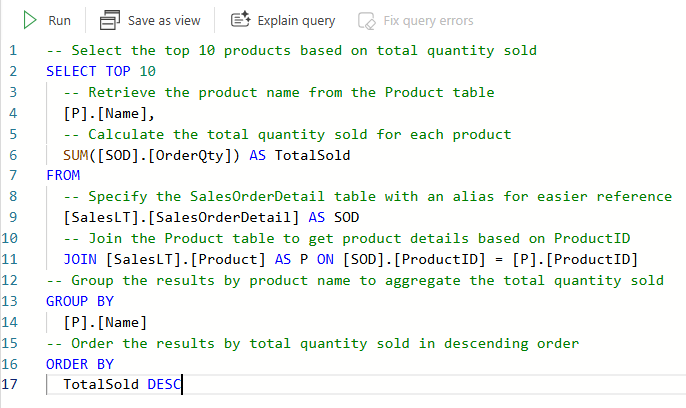Place cursor after TotalSold DESC text
686x408 pixels.
click(182, 384)
